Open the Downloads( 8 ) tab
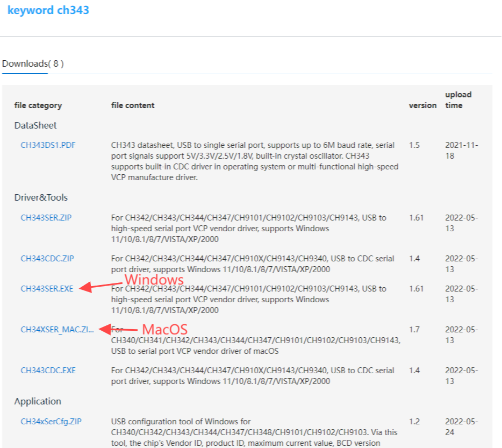This screenshot has height=448, width=502. click(33, 63)
